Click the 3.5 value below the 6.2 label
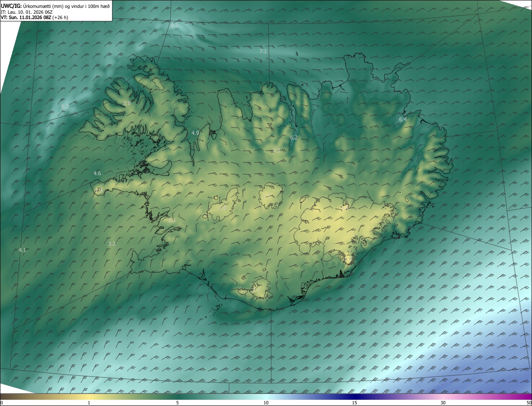The image size is (532, 406). (x=276, y=150)
